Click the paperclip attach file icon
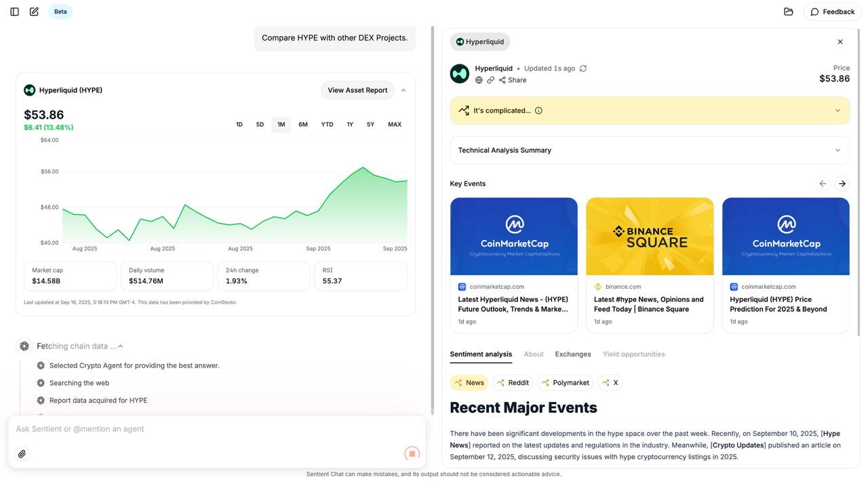Screen dimensions: 868x484 point(22,454)
